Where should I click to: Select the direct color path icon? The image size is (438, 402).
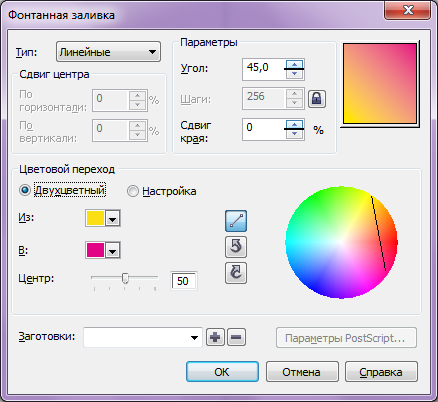tap(236, 221)
